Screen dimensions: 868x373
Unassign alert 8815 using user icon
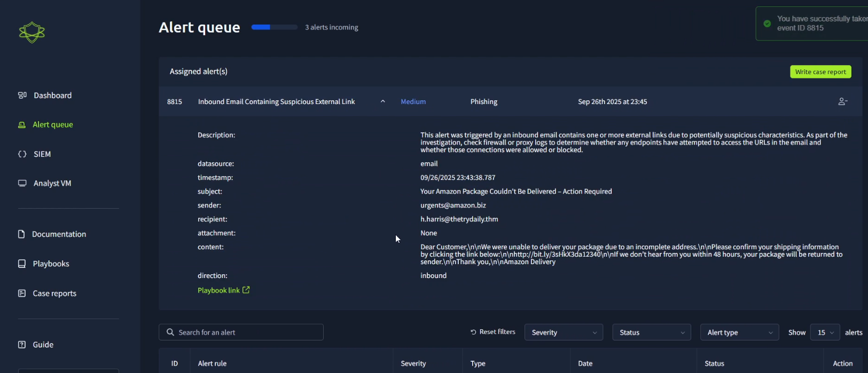point(842,101)
